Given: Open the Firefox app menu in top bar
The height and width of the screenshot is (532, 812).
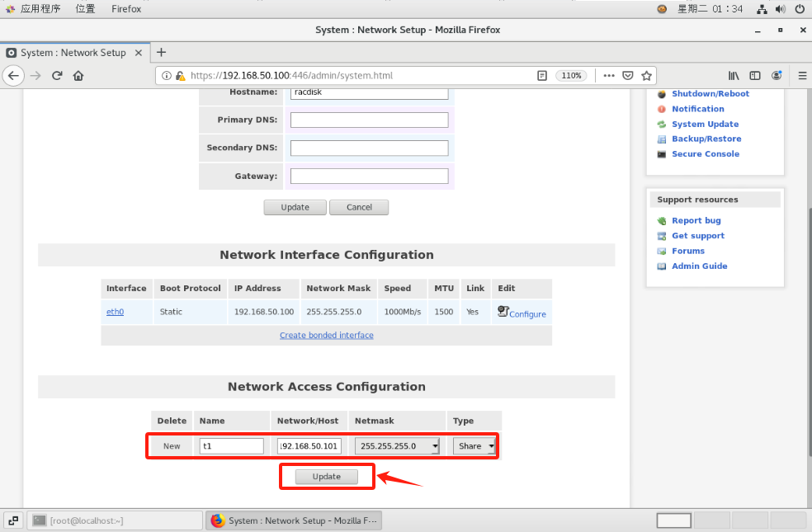Looking at the screenshot, I should click(x=126, y=9).
